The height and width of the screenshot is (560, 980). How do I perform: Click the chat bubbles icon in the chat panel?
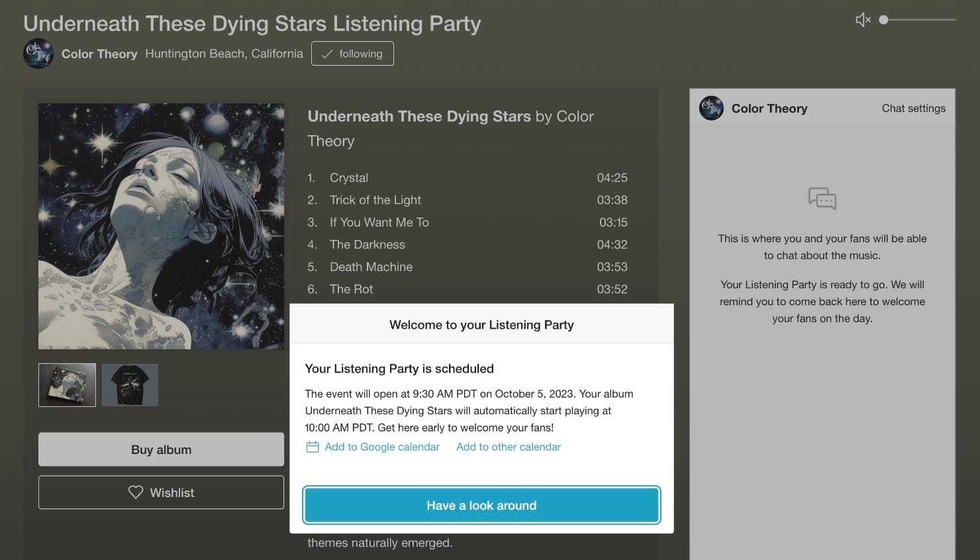pos(822,198)
